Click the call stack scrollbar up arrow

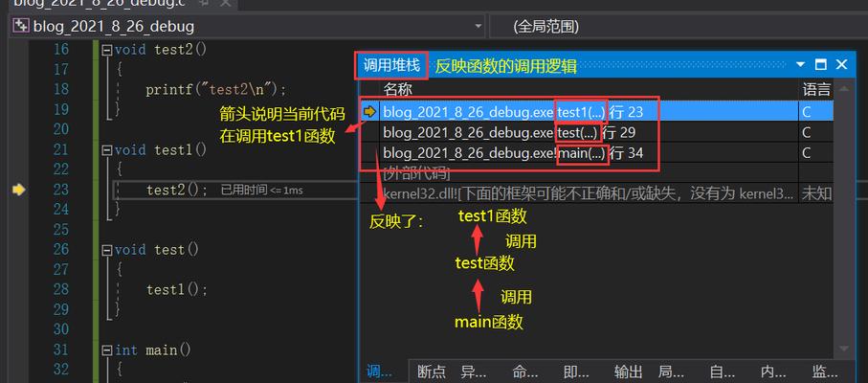click(x=843, y=88)
